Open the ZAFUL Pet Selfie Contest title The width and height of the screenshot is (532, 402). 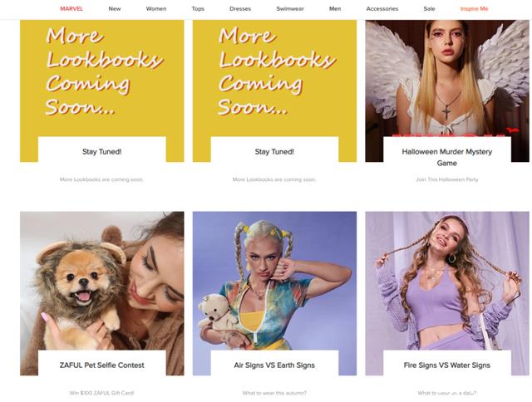pos(101,365)
